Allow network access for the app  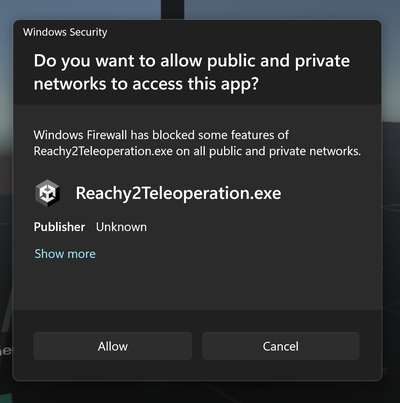pos(113,346)
